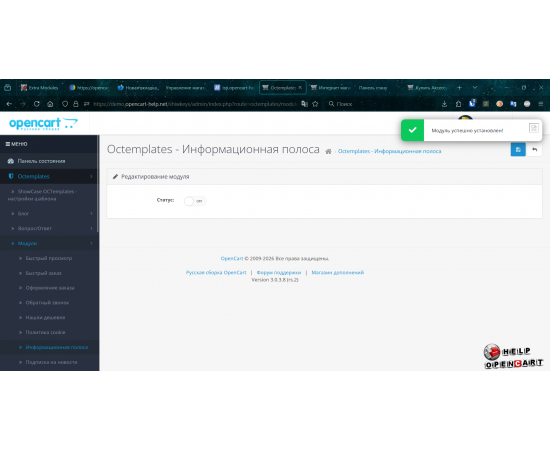Click the OpenCart logo
550x450 pixels.
coord(43,124)
